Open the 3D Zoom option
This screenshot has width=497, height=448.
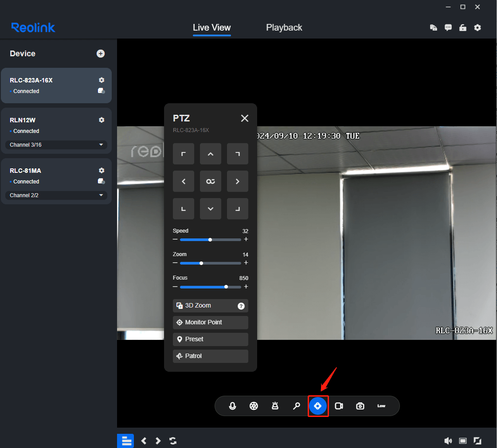211,306
